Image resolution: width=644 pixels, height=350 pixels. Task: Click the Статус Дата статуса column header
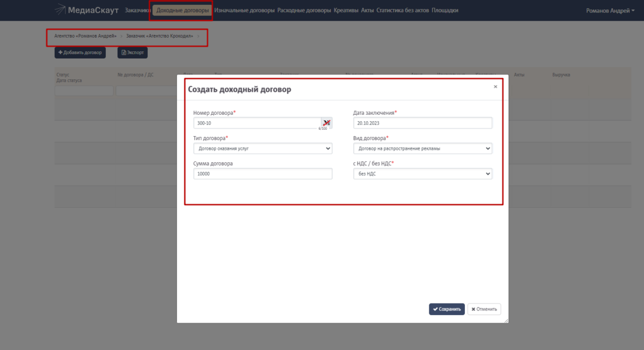pyautogui.click(x=69, y=78)
